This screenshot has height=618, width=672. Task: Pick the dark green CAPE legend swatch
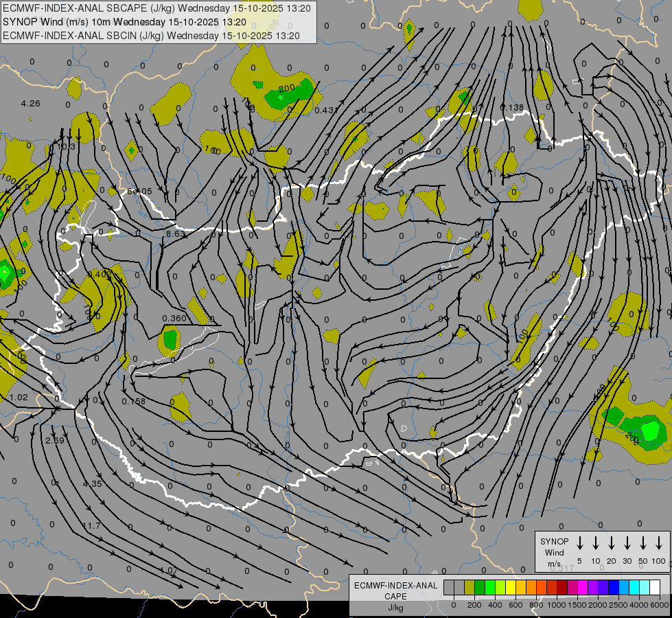point(480,587)
